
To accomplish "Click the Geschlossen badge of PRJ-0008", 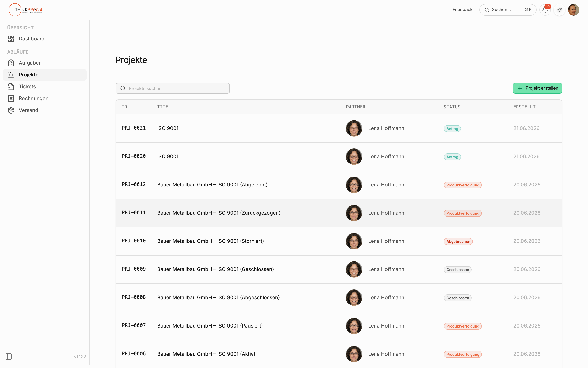I will [458, 298].
